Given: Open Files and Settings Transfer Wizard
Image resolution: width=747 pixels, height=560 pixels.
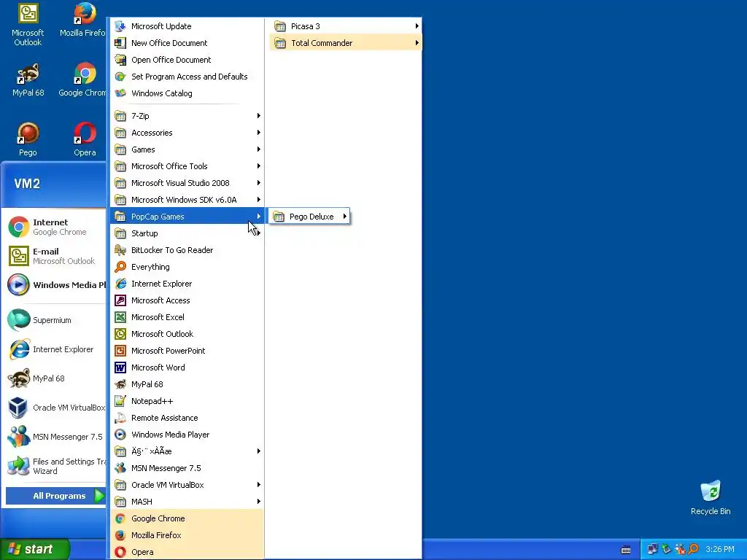Looking at the screenshot, I should [x=54, y=466].
